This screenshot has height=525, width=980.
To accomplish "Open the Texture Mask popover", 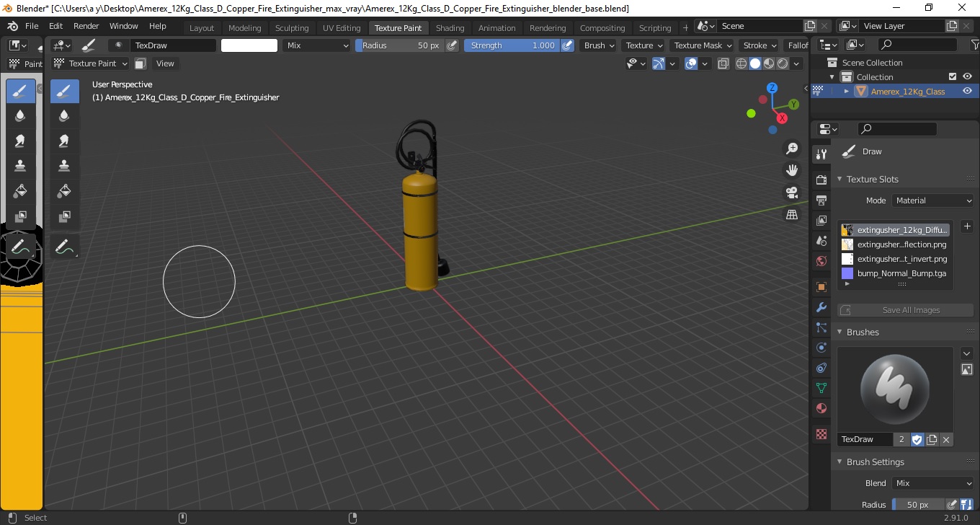I will (703, 45).
